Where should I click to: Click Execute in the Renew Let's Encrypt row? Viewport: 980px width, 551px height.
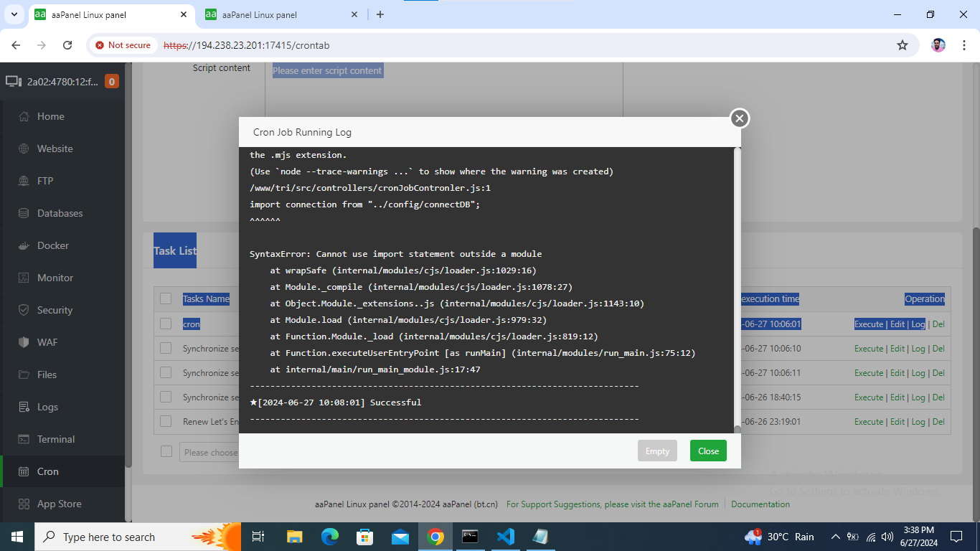click(x=869, y=422)
